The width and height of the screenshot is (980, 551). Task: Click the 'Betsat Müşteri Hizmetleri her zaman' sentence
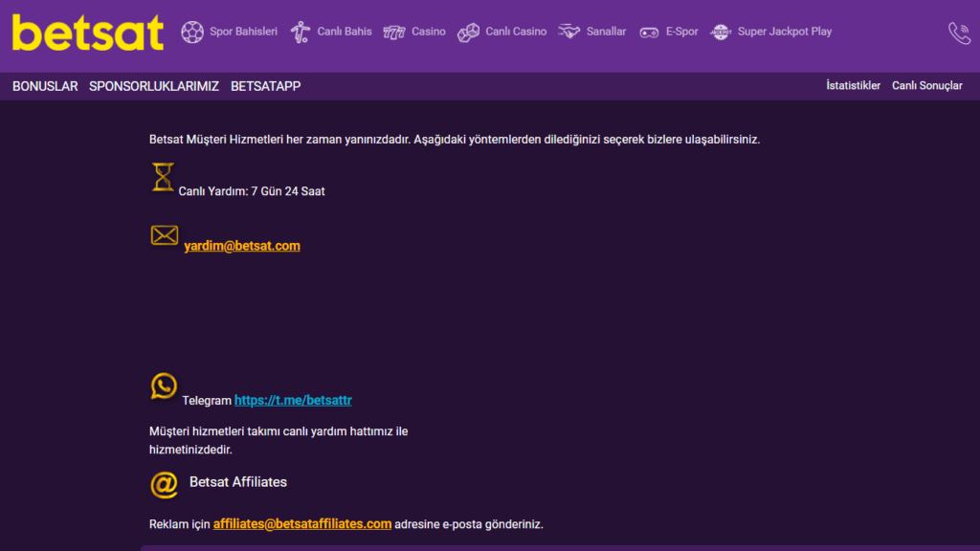455,140
